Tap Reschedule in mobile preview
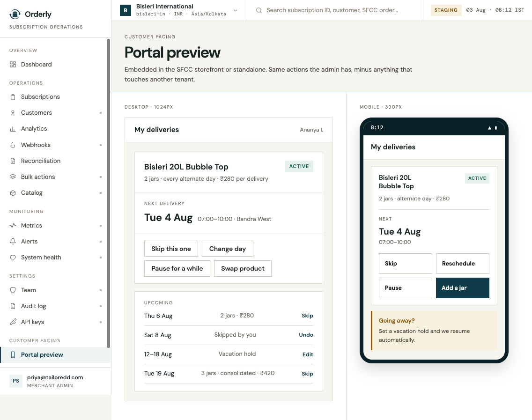 [x=462, y=264]
